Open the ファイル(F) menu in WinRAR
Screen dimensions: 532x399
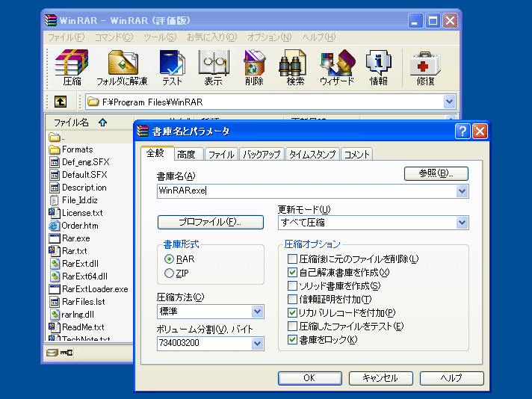66,37
